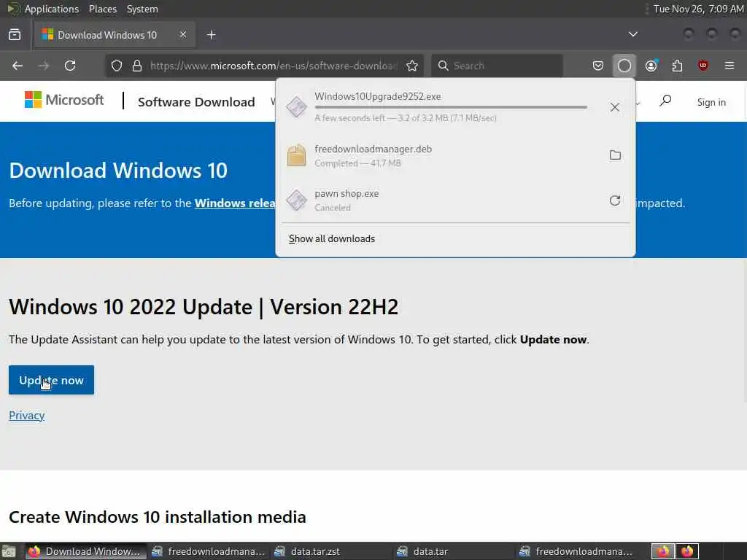Click the Sign in link
Image resolution: width=747 pixels, height=560 pixels.
coord(711,102)
